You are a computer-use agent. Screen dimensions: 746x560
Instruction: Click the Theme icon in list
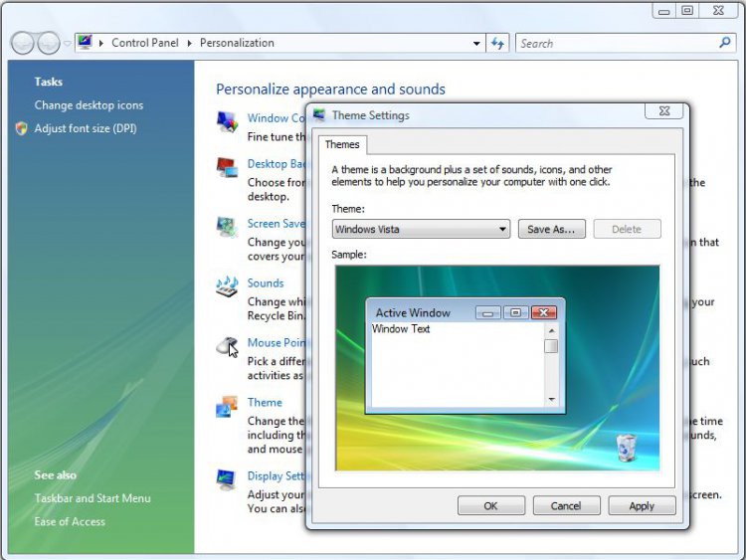tap(228, 406)
